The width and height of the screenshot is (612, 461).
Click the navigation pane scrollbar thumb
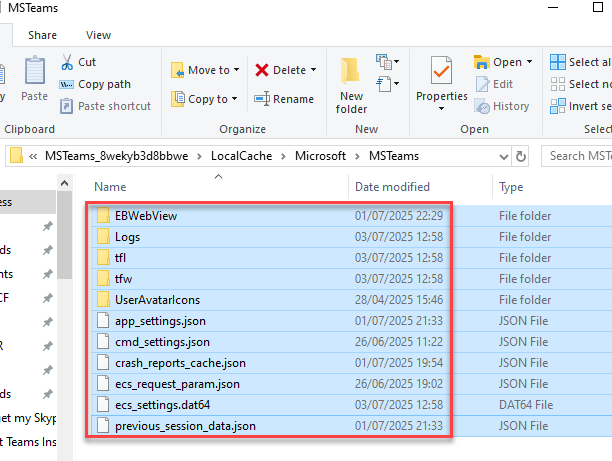point(64,235)
